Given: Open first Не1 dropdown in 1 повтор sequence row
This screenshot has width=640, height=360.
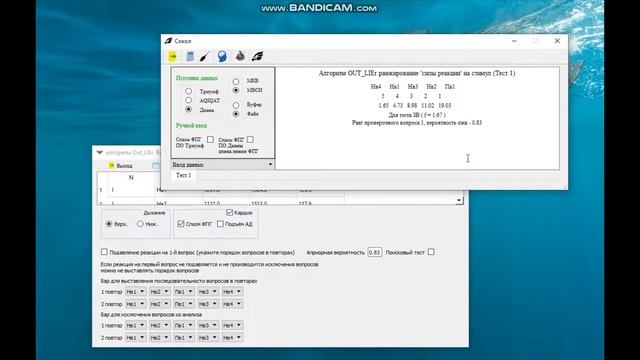Looking at the screenshot, I should [135, 292].
